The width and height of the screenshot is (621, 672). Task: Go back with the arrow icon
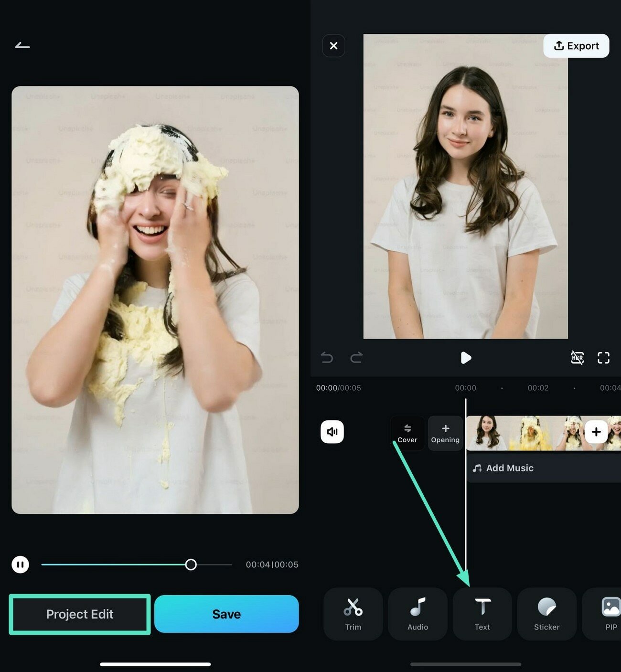coord(22,45)
